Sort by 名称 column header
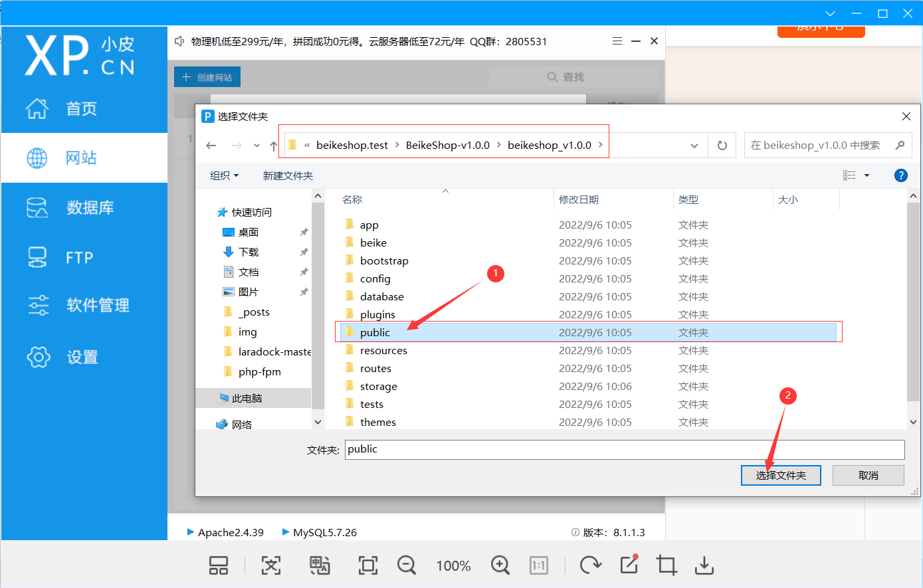This screenshot has width=923, height=588. pyautogui.click(x=352, y=199)
